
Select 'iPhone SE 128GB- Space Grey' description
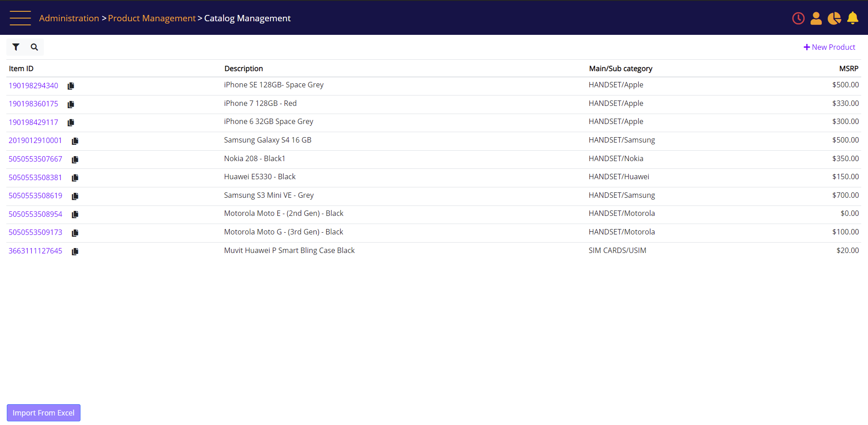[x=274, y=85]
